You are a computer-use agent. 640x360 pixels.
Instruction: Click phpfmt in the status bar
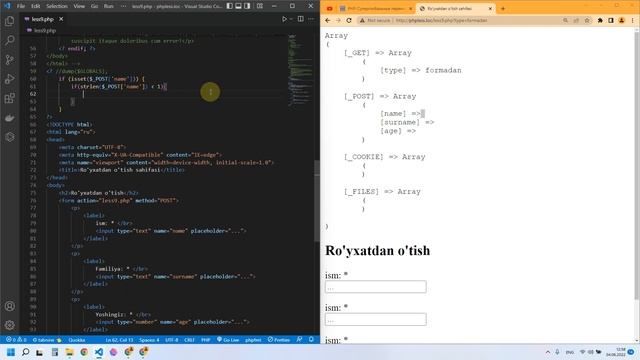coord(253,340)
